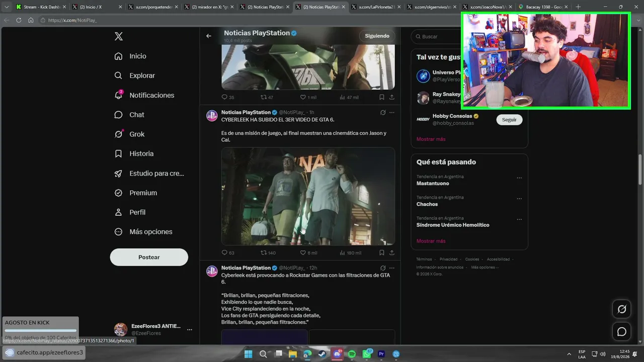This screenshot has height=362, width=644.
Task: Open Spotify from the taskbar
Action: click(352, 354)
